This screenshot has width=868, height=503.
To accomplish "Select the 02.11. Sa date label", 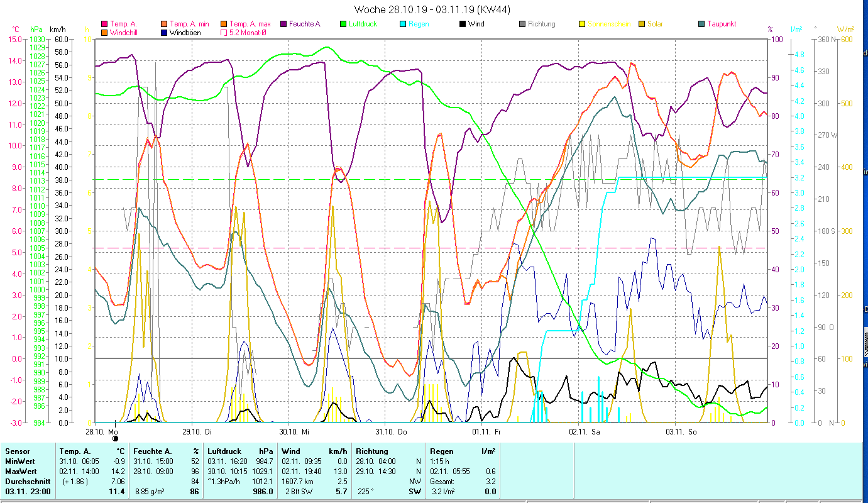I will (x=585, y=431).
